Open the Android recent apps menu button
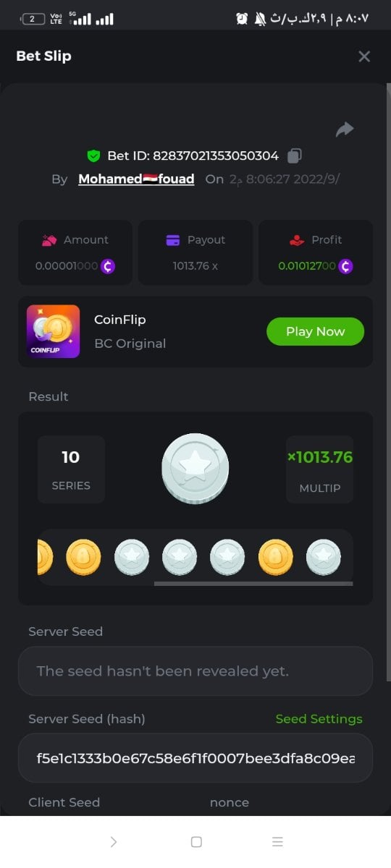391x868 pixels. 277,842
